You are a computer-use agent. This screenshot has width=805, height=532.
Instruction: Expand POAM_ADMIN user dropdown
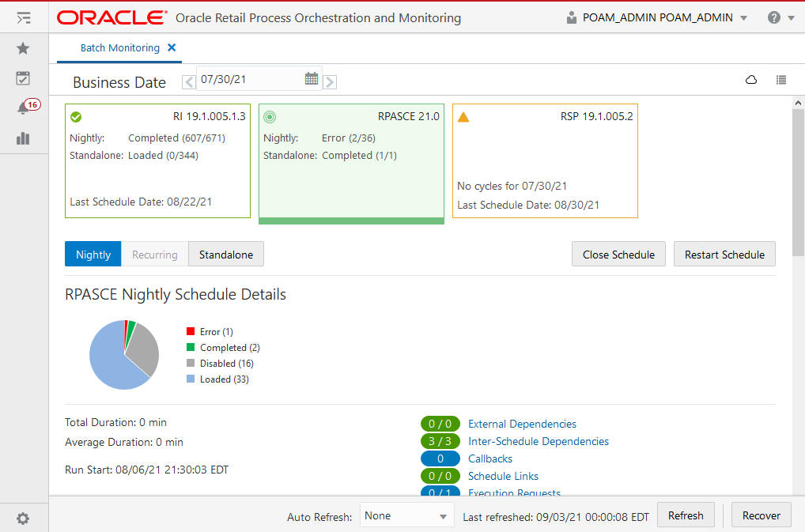click(x=743, y=18)
